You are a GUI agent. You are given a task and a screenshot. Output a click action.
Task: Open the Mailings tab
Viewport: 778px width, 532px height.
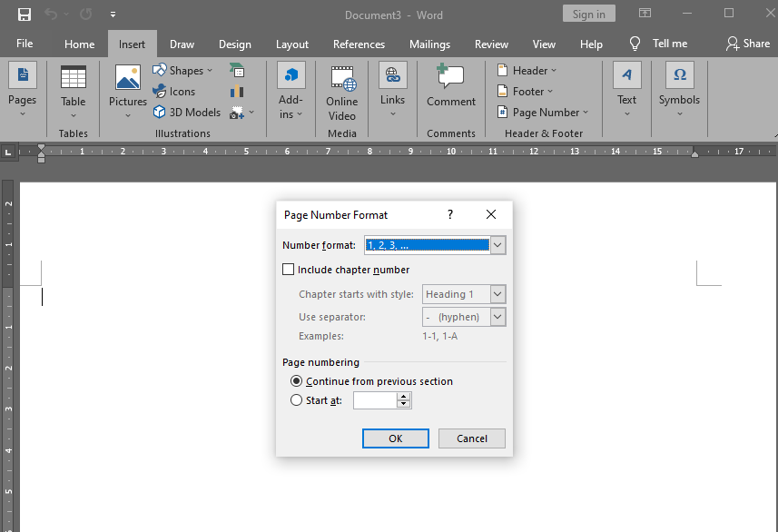click(429, 44)
